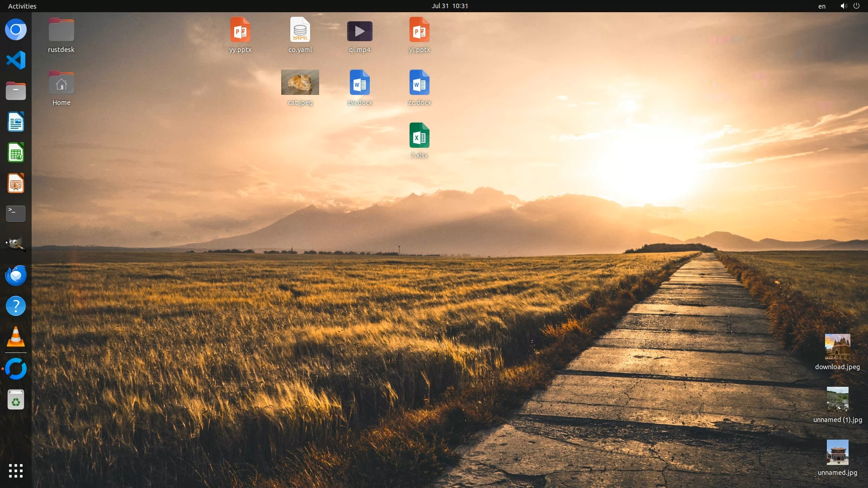Launch GIMP image editor from the dock

(x=16, y=244)
